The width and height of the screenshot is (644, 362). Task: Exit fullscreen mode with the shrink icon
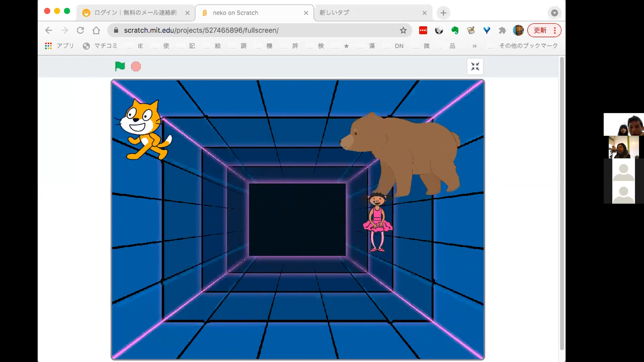click(x=475, y=67)
